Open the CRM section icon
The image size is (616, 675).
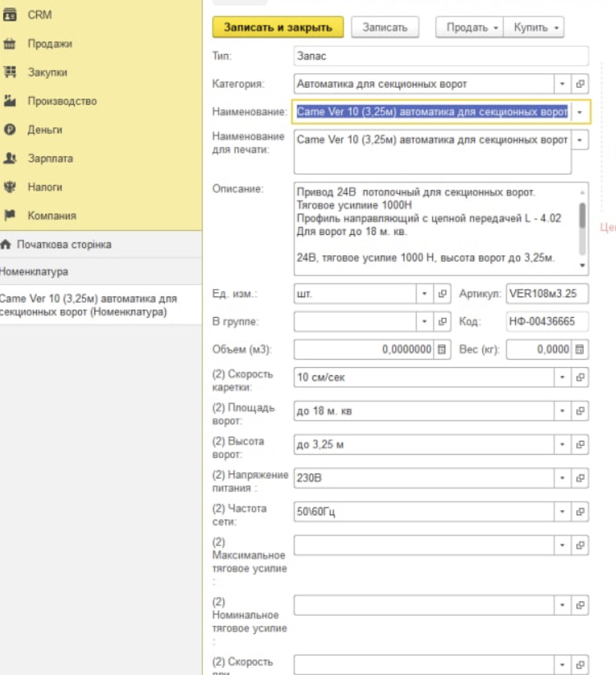(x=10, y=15)
